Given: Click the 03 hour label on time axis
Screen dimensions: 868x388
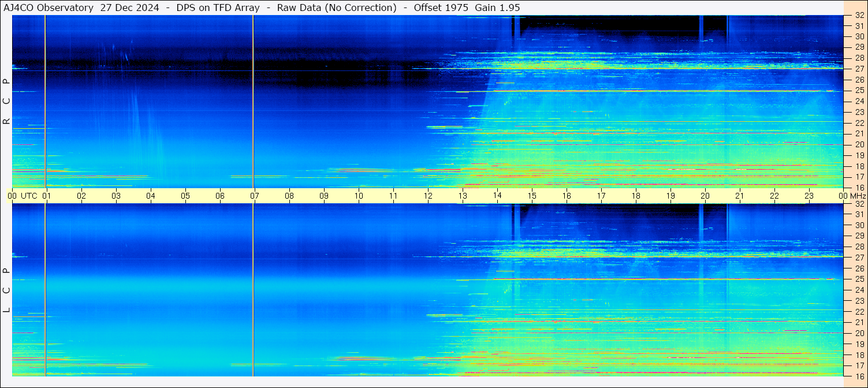Looking at the screenshot, I should 116,196.
